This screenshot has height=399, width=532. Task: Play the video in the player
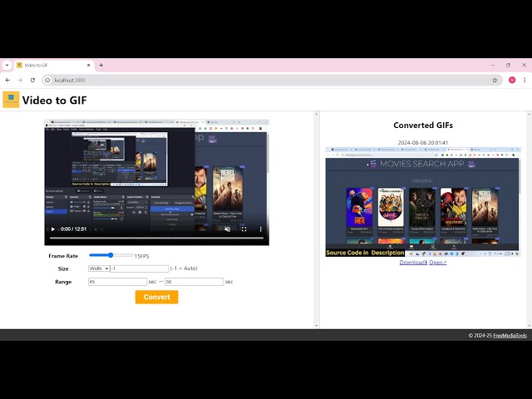pos(53,229)
